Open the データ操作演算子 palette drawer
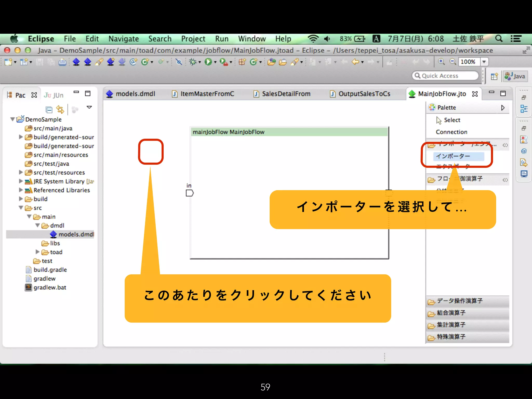Screen dimensions: 532x399 [459, 301]
